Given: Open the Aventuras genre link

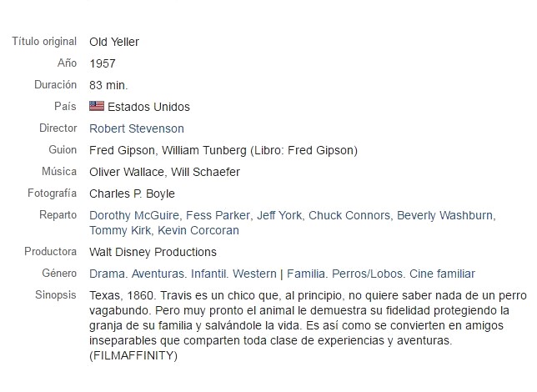Looking at the screenshot, I should (x=158, y=274).
